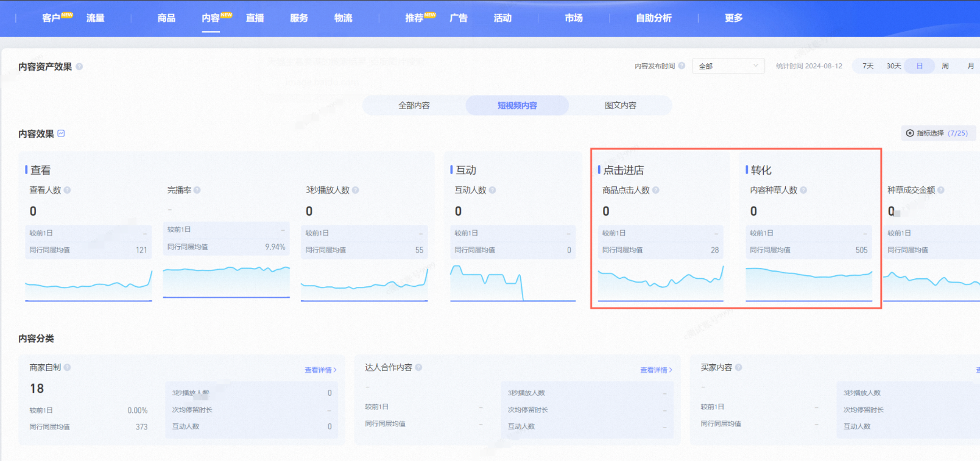Click help icon beside 内容发布时间

pos(682,66)
